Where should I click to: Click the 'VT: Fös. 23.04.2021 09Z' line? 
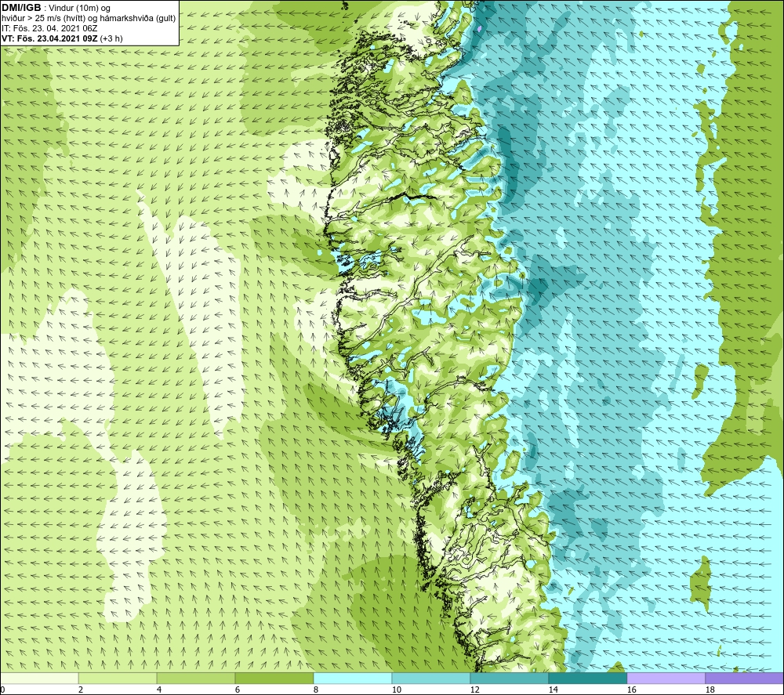pyautogui.click(x=50, y=38)
